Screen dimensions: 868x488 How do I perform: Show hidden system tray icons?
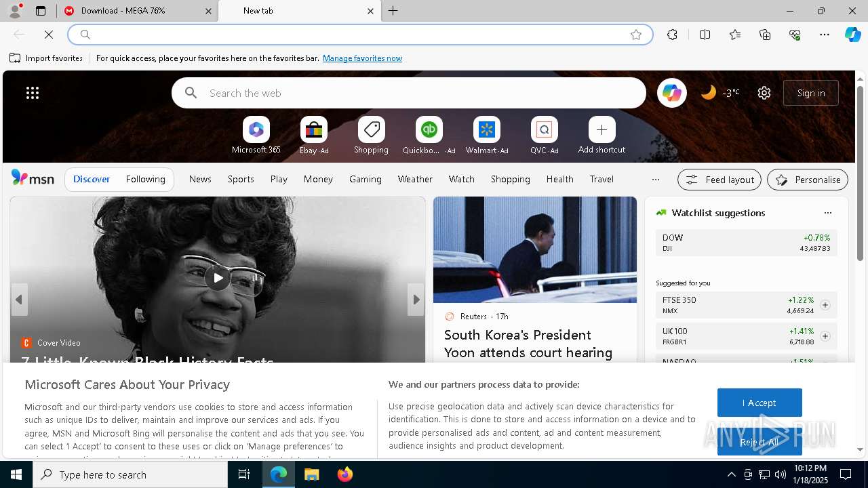click(731, 474)
